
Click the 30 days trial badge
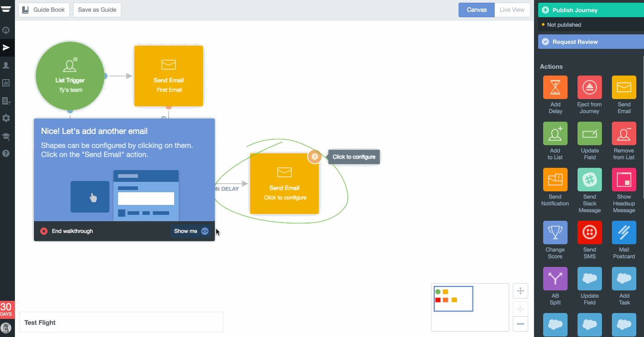[x=6, y=310]
